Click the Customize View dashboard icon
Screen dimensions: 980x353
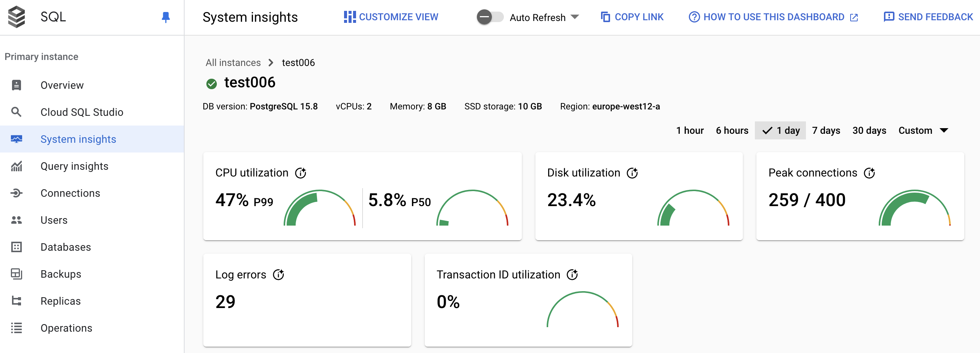point(350,17)
